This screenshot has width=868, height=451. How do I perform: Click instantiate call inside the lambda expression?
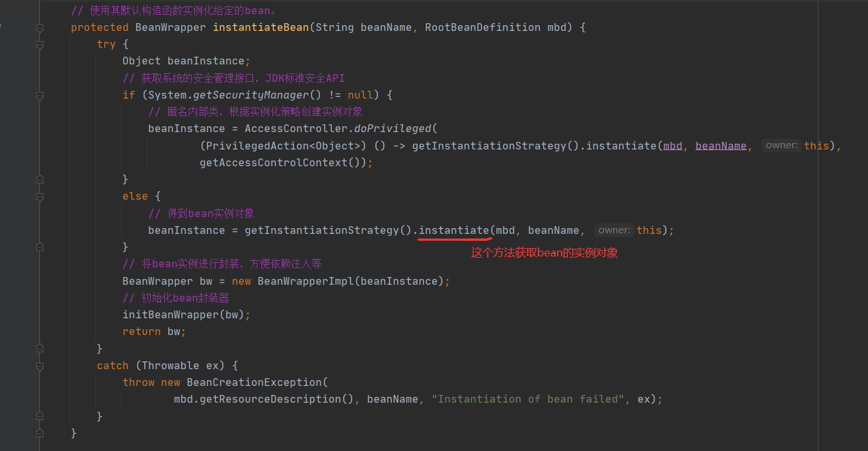pyautogui.click(x=621, y=146)
